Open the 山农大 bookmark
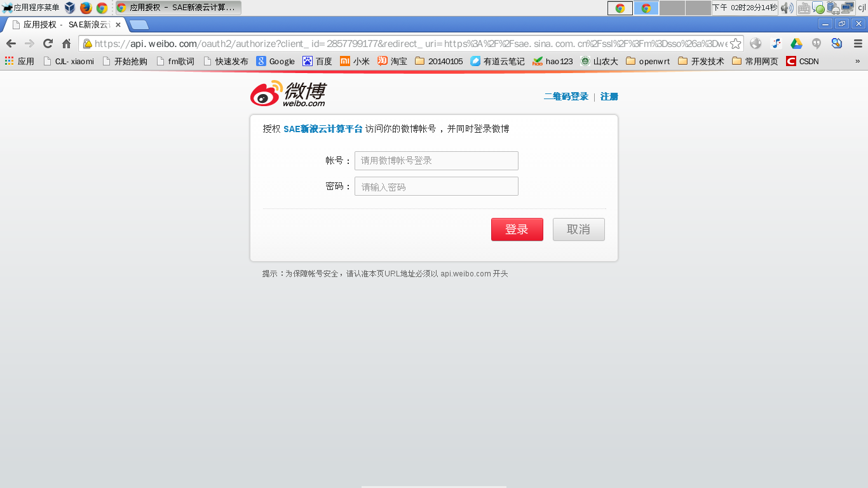The image size is (868, 488). pos(599,61)
